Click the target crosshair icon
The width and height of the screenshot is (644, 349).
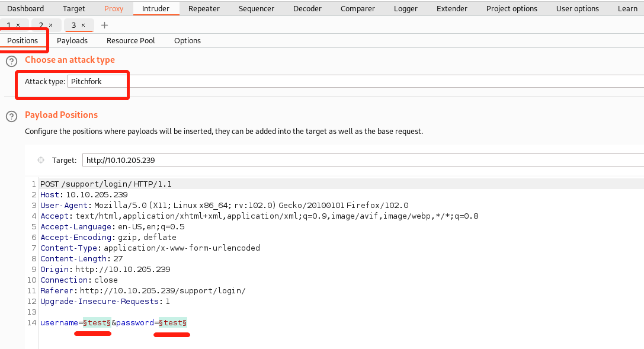(x=41, y=160)
